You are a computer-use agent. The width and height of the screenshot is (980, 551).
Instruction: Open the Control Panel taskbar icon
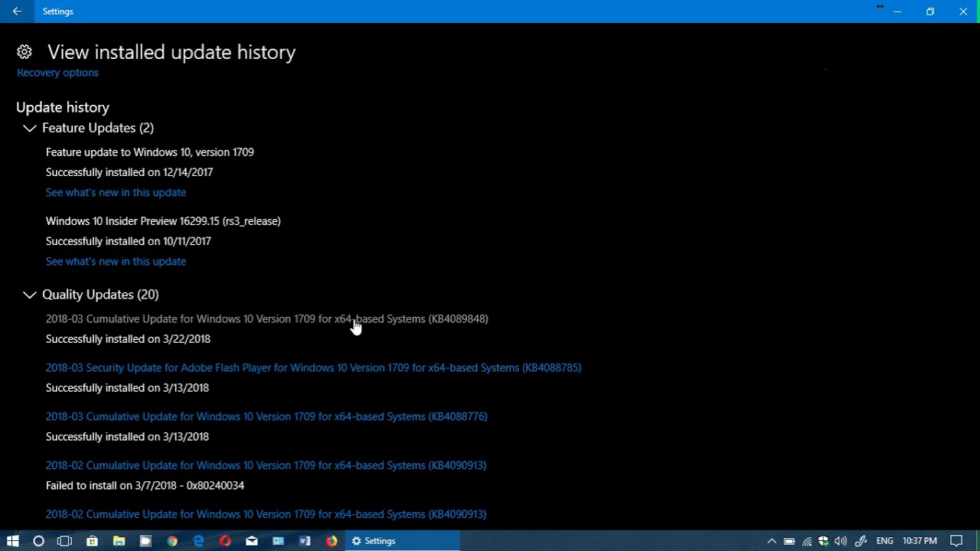coord(279,541)
